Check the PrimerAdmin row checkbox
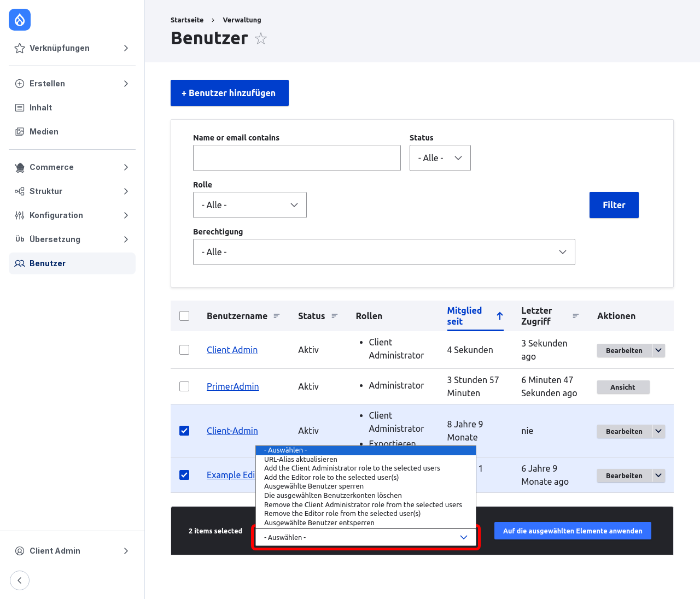Image resolution: width=700 pixels, height=599 pixels. (184, 386)
